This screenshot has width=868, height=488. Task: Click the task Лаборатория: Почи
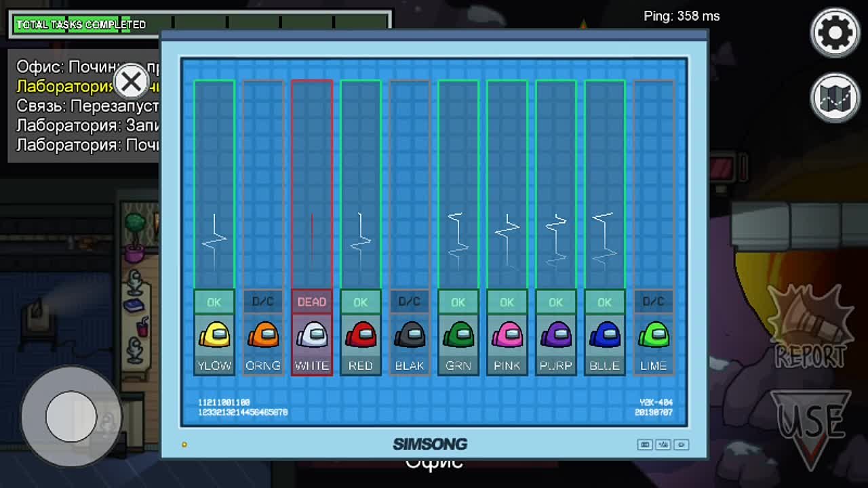[88, 145]
